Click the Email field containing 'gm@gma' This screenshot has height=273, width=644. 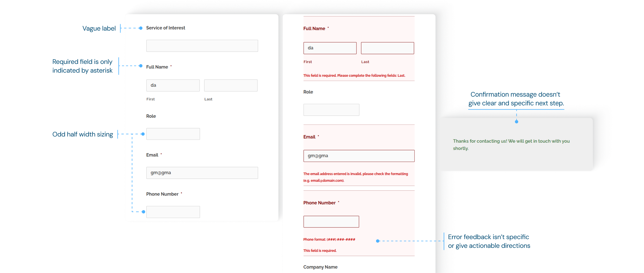[202, 173]
